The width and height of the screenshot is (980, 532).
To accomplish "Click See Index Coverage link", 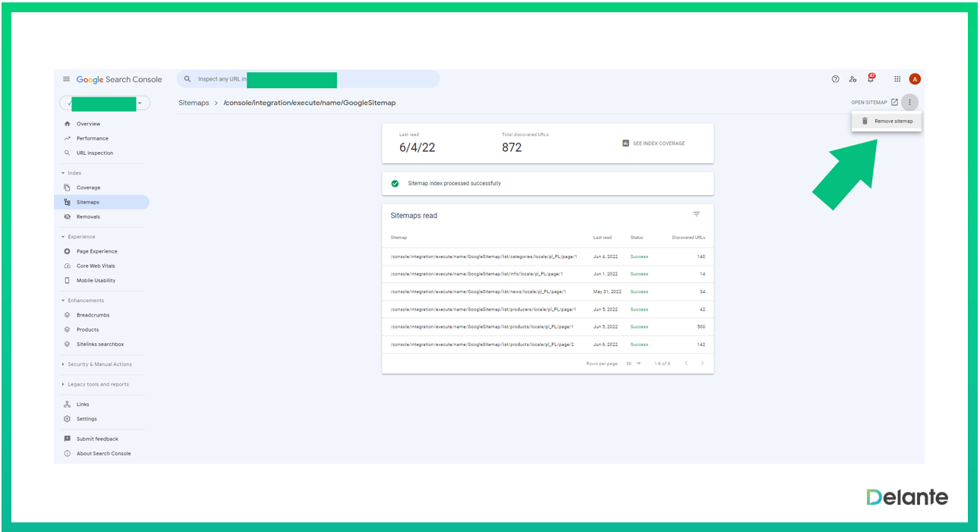I will point(653,143).
